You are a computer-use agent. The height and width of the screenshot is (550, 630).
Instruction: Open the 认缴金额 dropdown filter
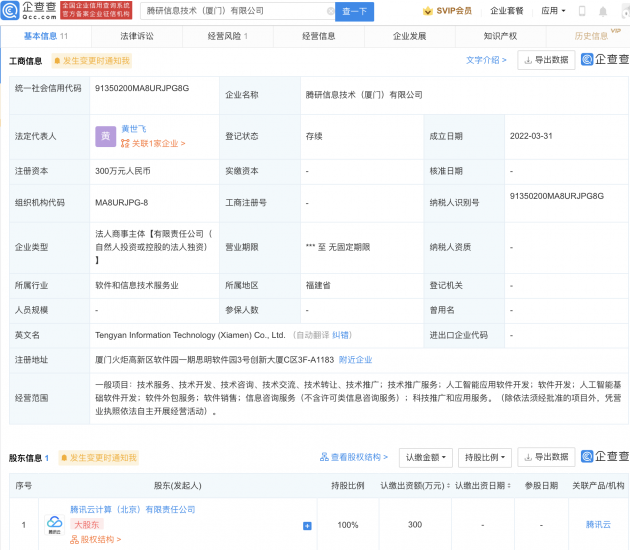pyautogui.click(x=425, y=458)
